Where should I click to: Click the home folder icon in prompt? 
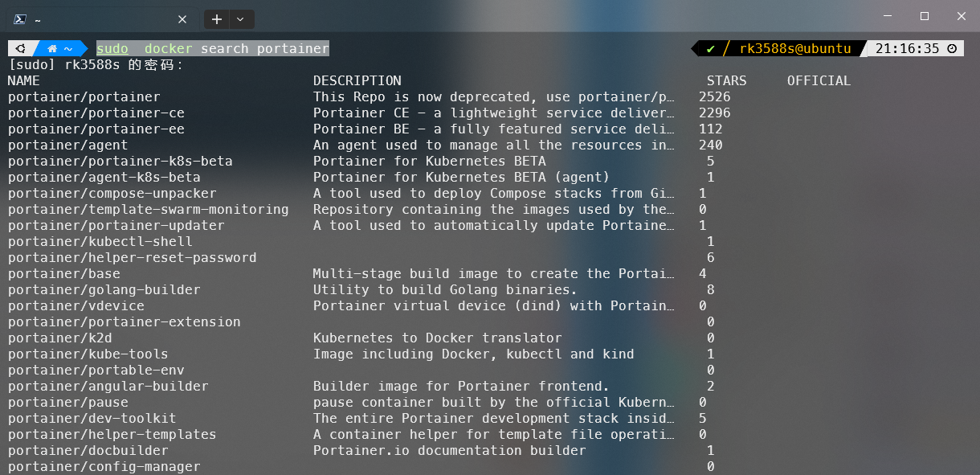tap(52, 49)
